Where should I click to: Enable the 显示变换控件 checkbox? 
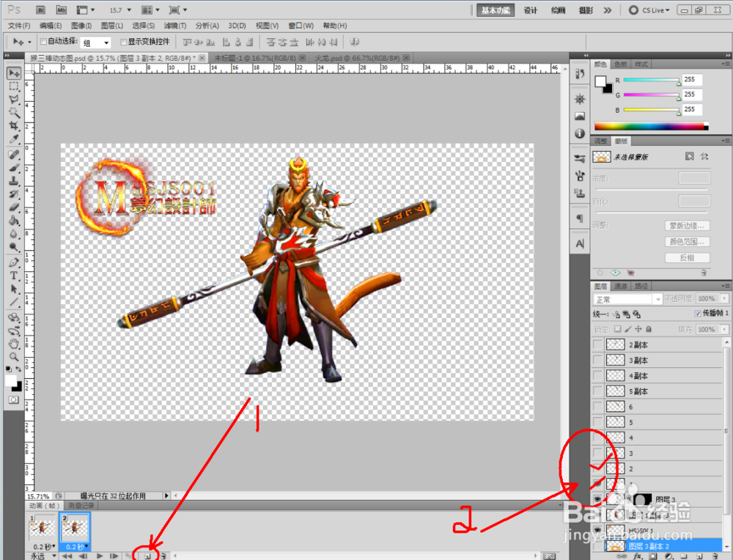coord(123,42)
